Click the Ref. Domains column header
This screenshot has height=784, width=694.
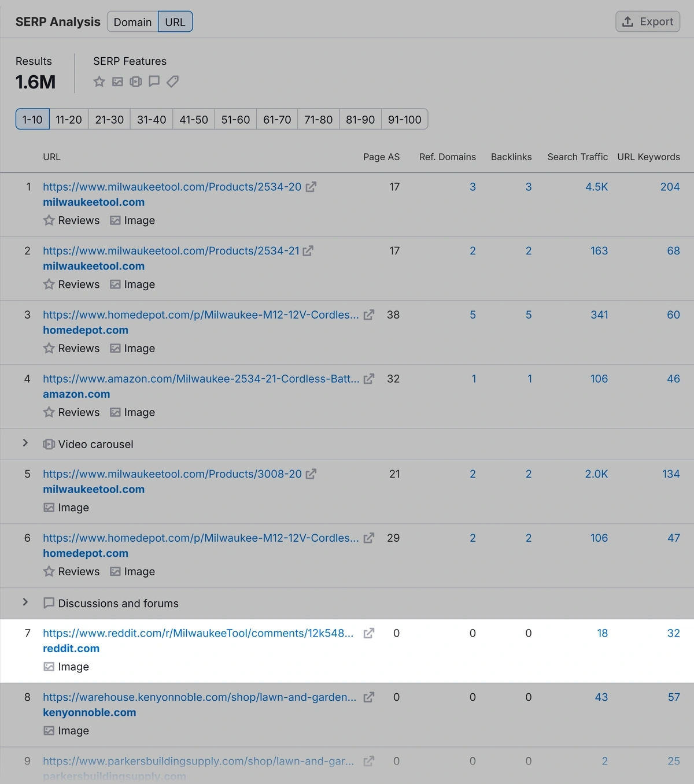(447, 157)
